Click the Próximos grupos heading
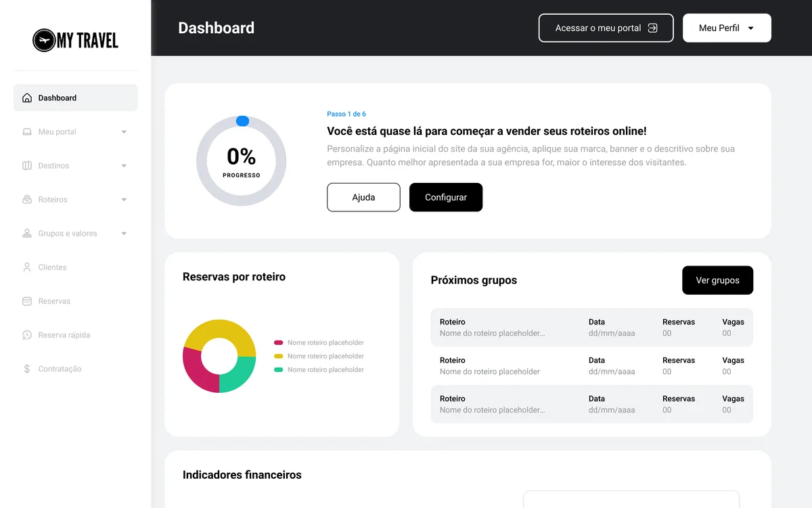Image resolution: width=812 pixels, height=508 pixels. [474, 280]
